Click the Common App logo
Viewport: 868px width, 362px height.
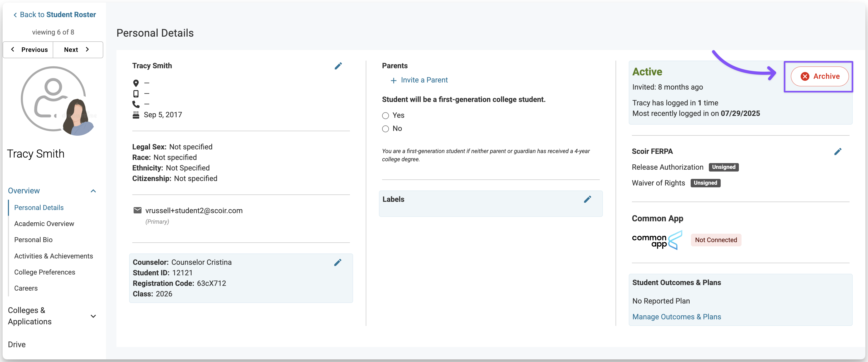(x=657, y=240)
